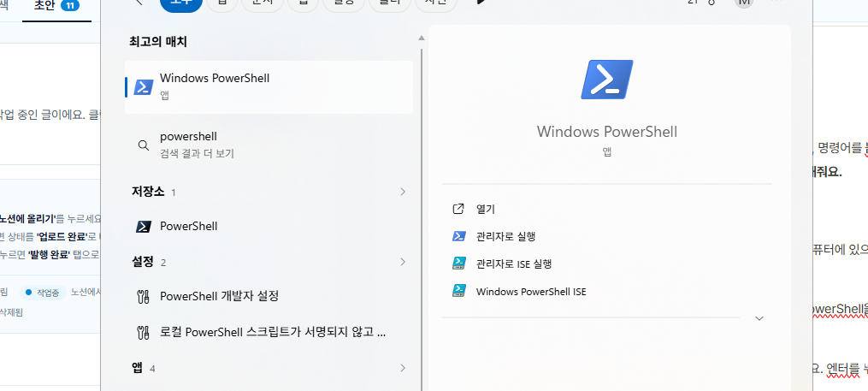Click the 최고의 매치 heading
Image resolution: width=868 pixels, height=391 pixels.
tap(157, 42)
